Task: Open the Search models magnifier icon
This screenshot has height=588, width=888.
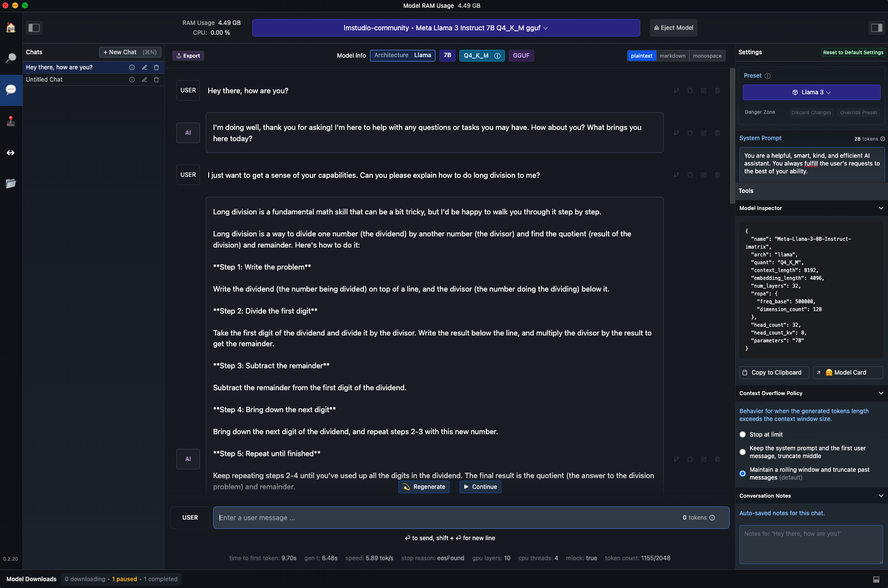Action: 11,59
